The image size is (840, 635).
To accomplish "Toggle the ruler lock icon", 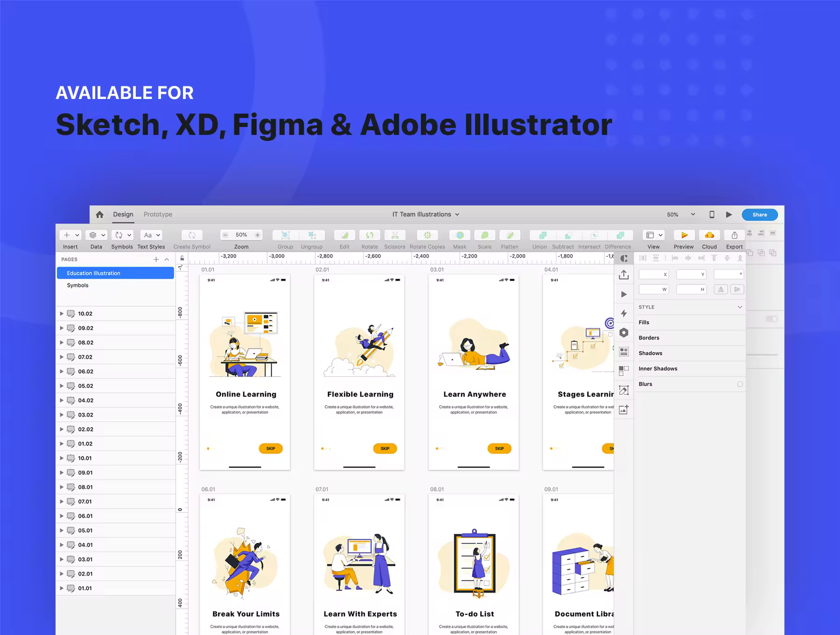I will 182,258.
